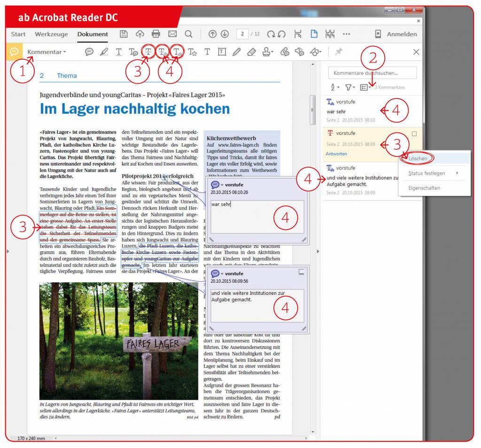This screenshot has height=448, width=481.
Task: Open the Status festlegen submenu
Action: coord(433,173)
